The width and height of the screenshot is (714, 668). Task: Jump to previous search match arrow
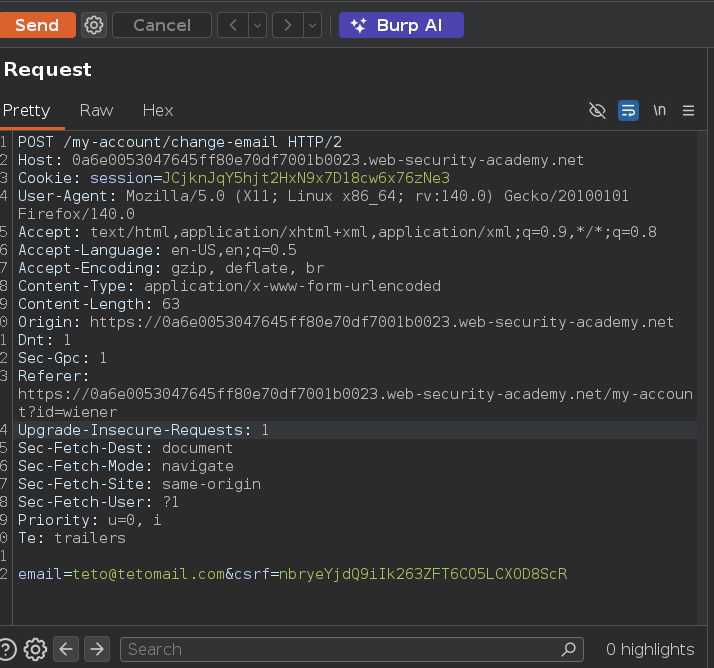(66, 649)
